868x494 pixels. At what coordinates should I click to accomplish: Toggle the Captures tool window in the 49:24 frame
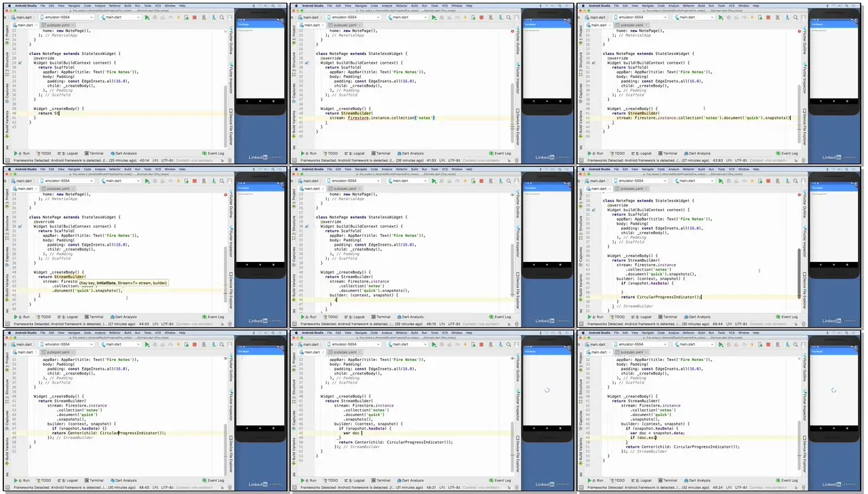click(x=580, y=419)
